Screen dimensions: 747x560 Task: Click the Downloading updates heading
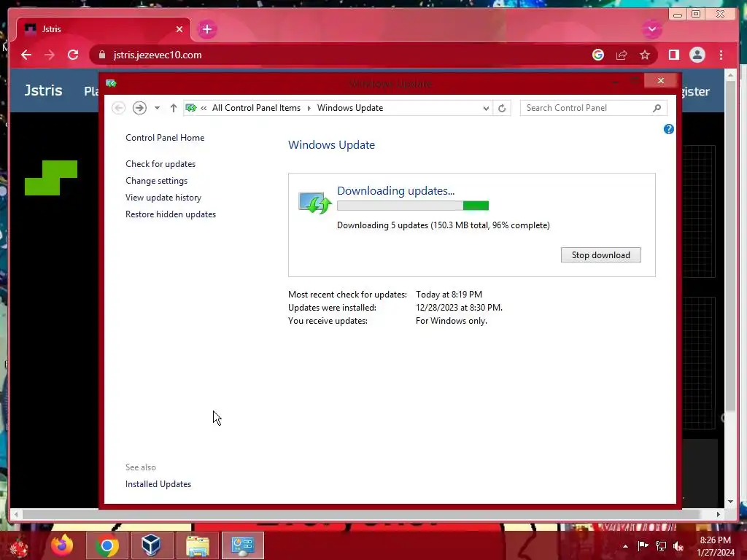click(x=396, y=191)
